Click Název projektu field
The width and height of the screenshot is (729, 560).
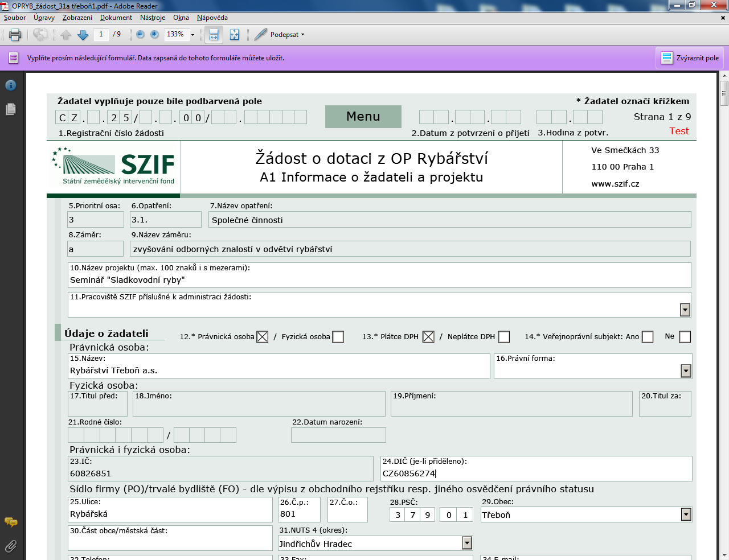[379, 275]
